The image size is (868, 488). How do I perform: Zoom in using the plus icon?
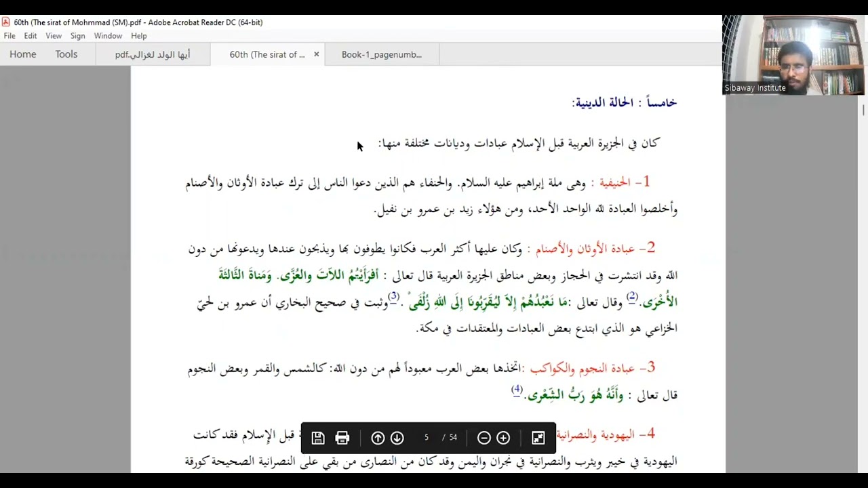click(x=503, y=438)
